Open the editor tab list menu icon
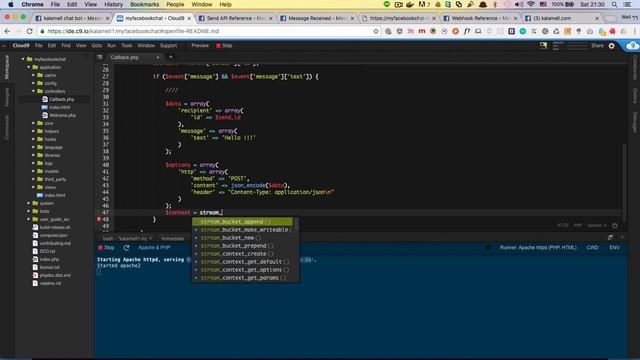 point(100,57)
